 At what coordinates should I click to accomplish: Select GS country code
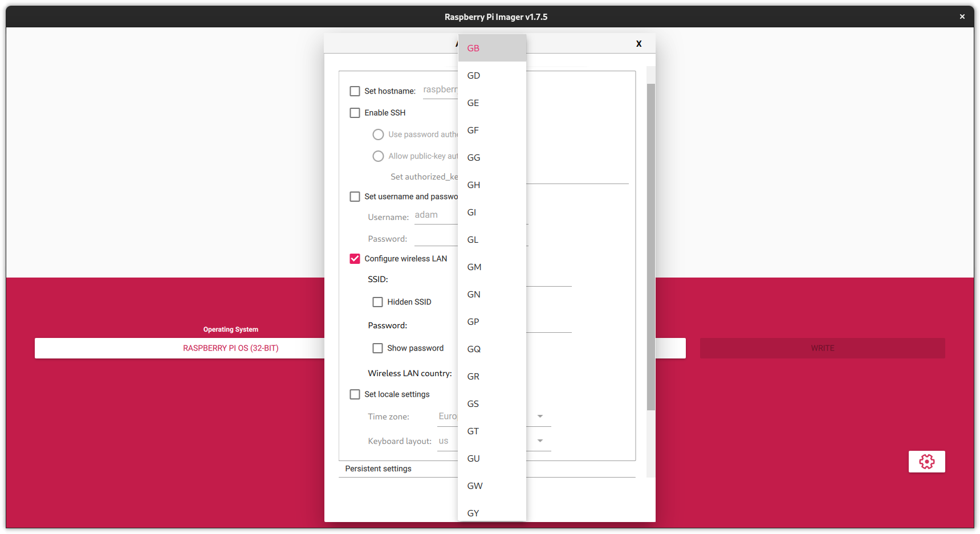tap(492, 403)
